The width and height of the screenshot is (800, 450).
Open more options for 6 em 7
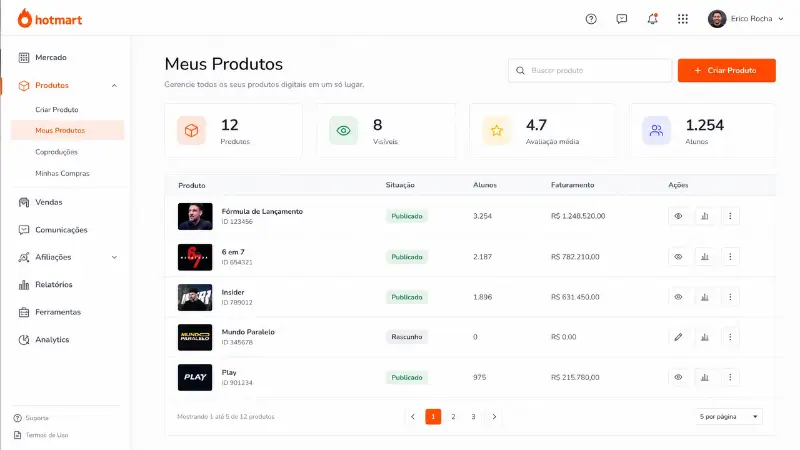[730, 257]
